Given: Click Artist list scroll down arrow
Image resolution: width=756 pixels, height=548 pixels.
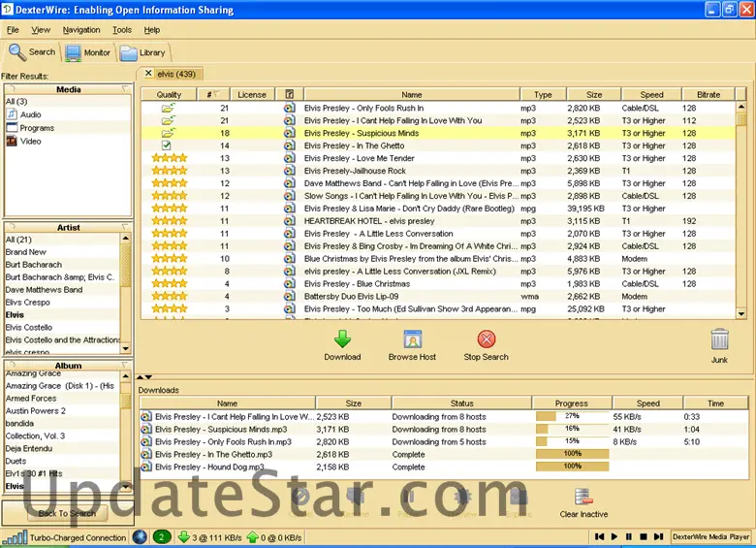Looking at the screenshot, I should tap(125, 348).
